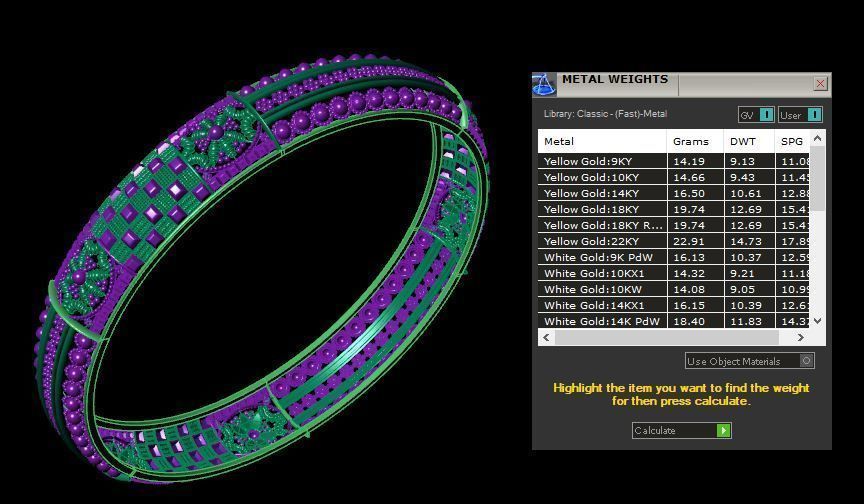The height and width of the screenshot is (504, 864).
Task: Select the Yellow Gold:10KY row
Action: coord(673,177)
